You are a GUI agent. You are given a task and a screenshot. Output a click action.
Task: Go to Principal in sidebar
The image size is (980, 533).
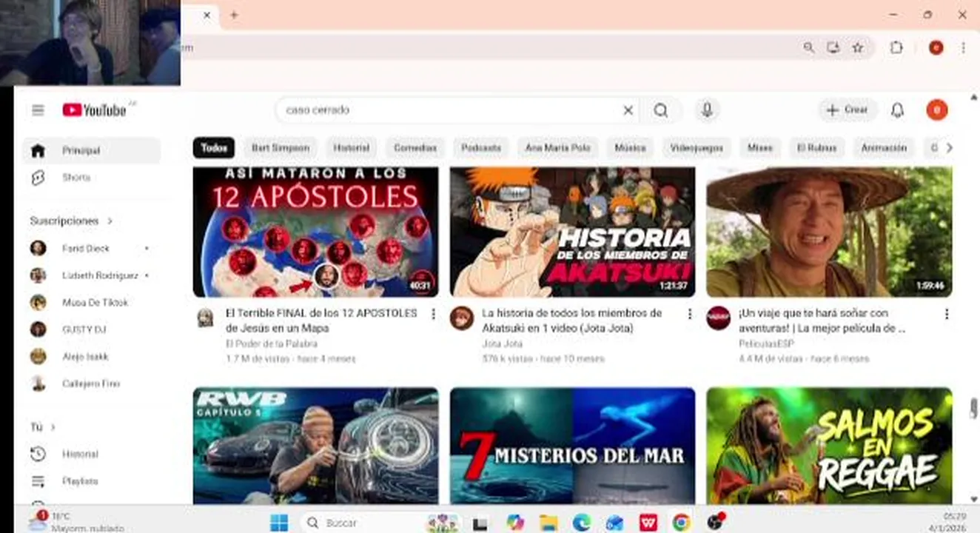coord(91,150)
